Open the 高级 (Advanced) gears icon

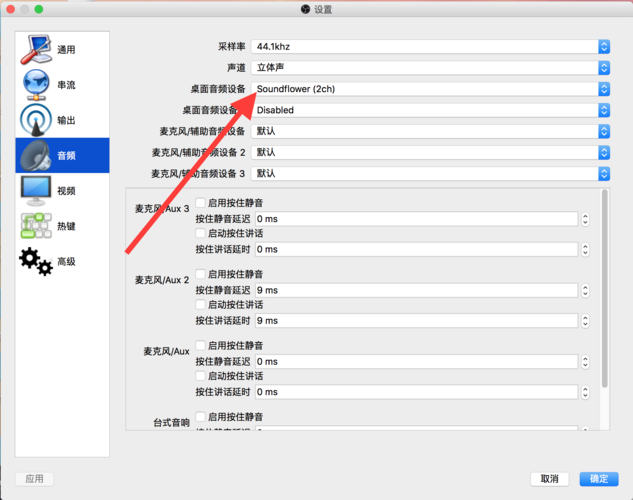pyautogui.click(x=34, y=261)
